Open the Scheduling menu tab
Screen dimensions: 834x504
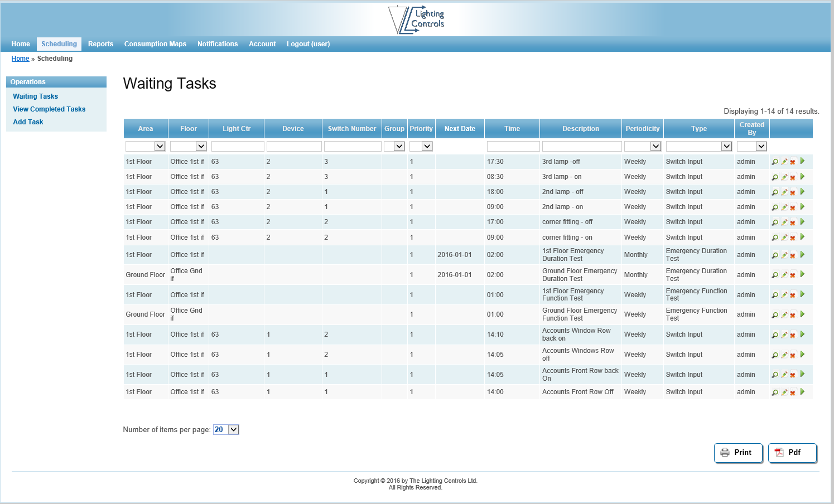[59, 44]
